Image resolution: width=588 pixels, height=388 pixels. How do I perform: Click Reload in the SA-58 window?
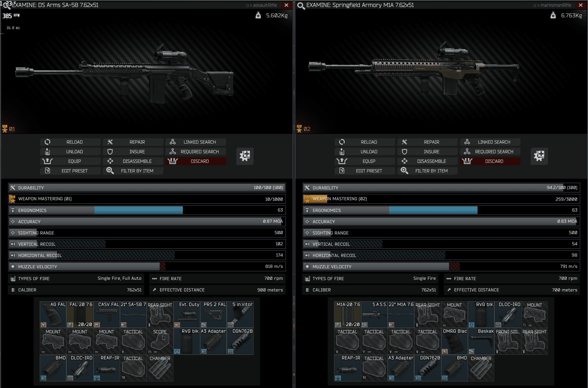click(x=70, y=142)
